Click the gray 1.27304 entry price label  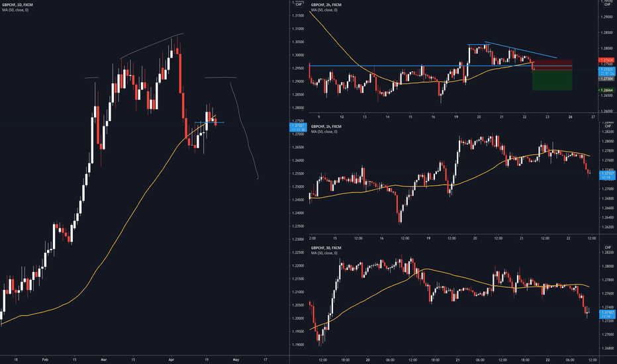606,79
